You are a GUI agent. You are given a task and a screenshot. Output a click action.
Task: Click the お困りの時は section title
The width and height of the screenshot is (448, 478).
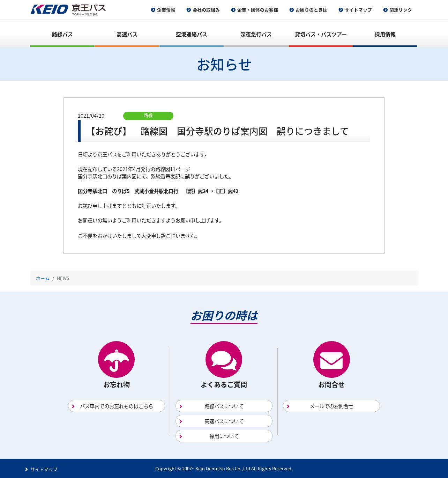pos(224,316)
